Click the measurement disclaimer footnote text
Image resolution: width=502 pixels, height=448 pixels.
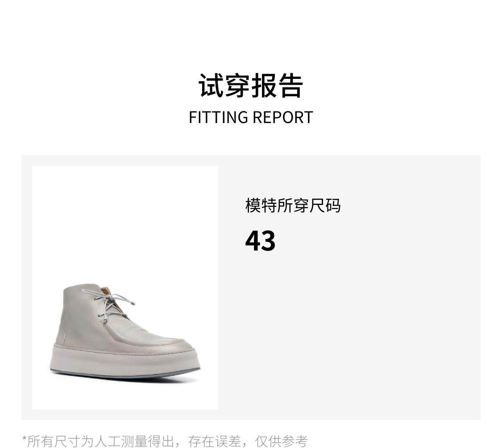pos(165,441)
